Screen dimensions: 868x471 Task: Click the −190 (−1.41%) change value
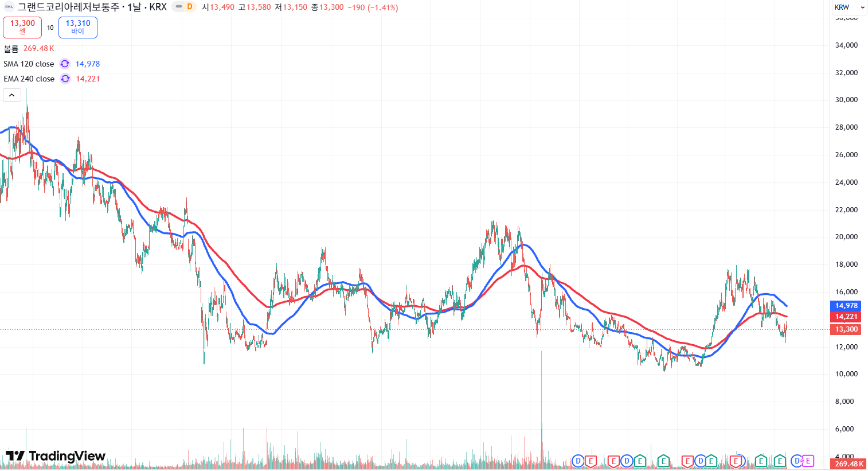coord(373,7)
